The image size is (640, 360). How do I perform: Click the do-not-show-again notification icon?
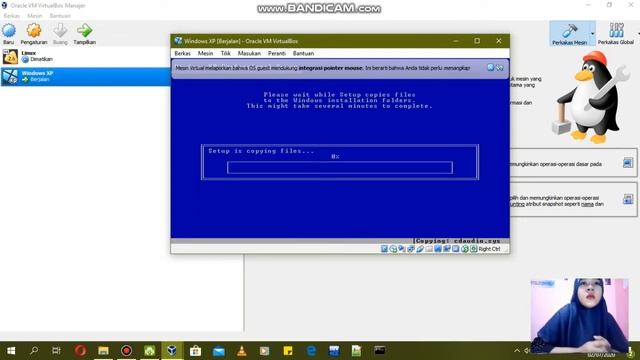pyautogui.click(x=500, y=68)
